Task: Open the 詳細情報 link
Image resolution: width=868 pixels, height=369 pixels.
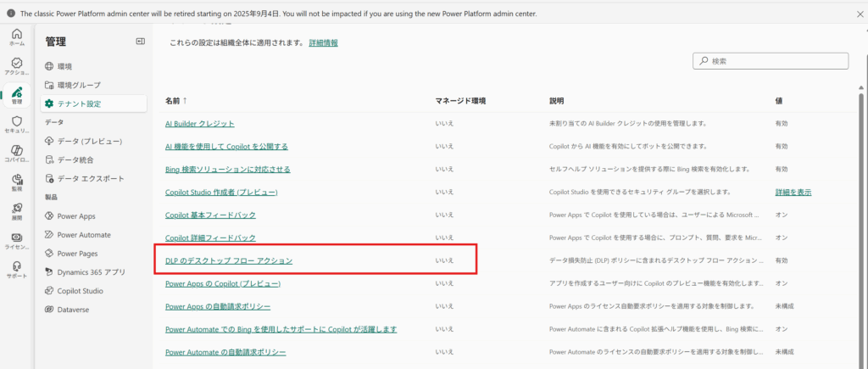Action: click(323, 42)
